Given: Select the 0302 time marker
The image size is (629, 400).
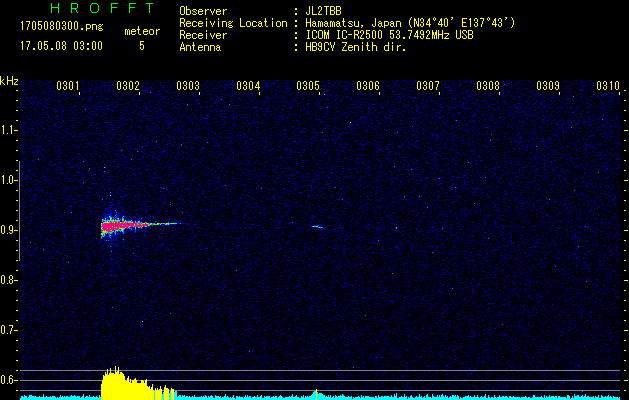Looking at the screenshot, I should pyautogui.click(x=128, y=86).
